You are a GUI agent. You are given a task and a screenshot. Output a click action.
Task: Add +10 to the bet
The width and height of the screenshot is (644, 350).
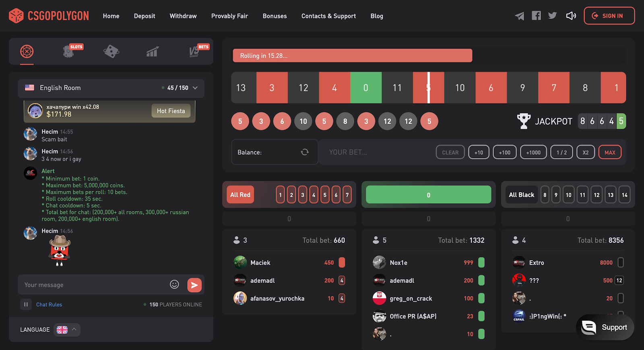[479, 152]
